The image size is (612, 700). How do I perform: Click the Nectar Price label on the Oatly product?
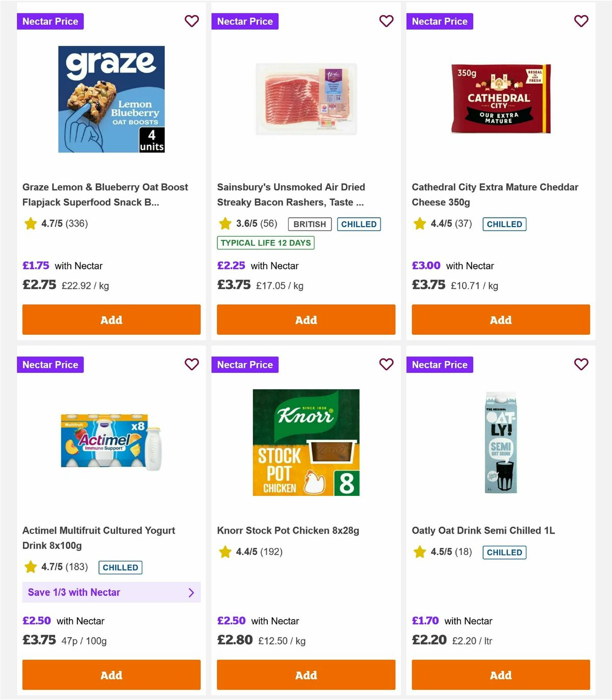point(440,364)
